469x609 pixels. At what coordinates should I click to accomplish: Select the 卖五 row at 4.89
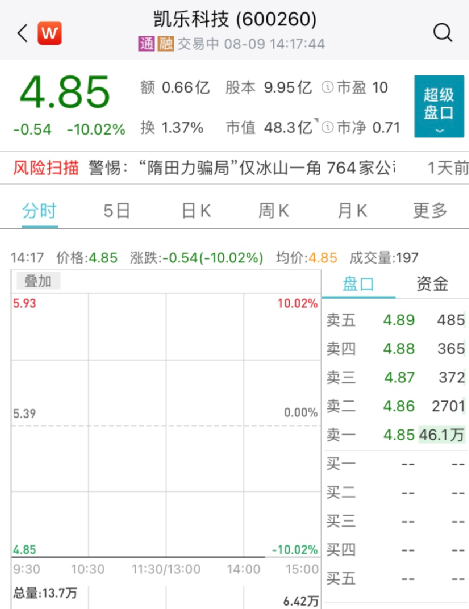396,320
